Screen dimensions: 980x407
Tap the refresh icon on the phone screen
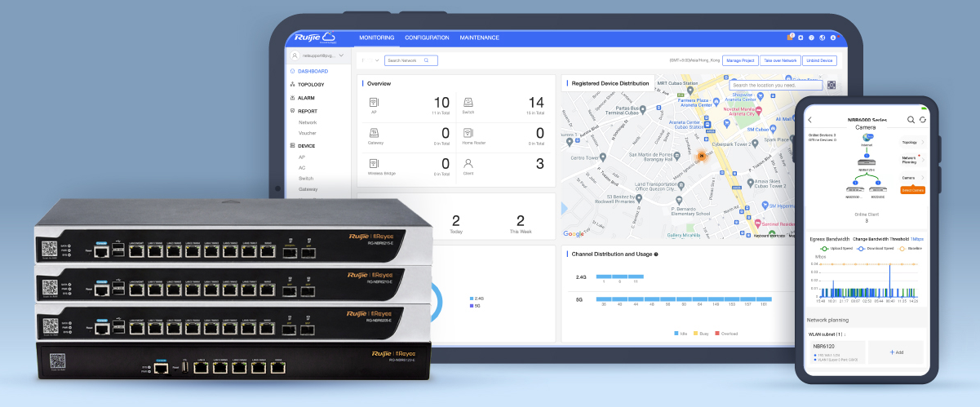click(x=923, y=120)
